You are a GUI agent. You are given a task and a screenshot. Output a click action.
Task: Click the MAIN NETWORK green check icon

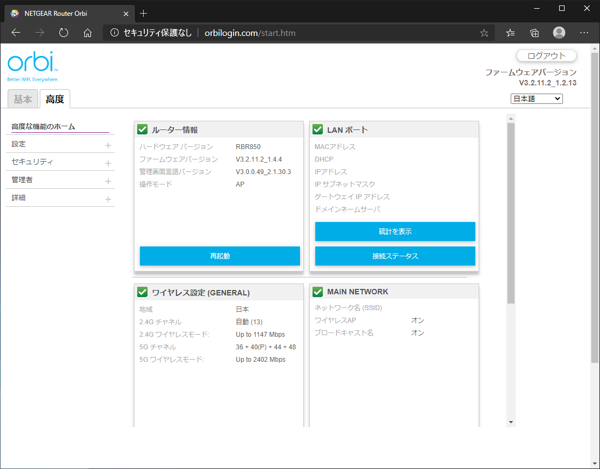click(318, 292)
